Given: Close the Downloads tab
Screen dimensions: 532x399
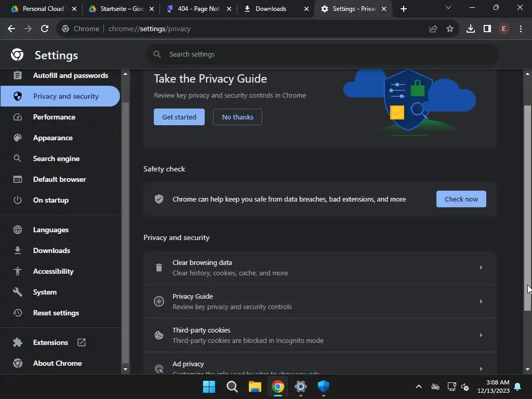Looking at the screenshot, I should (307, 9).
